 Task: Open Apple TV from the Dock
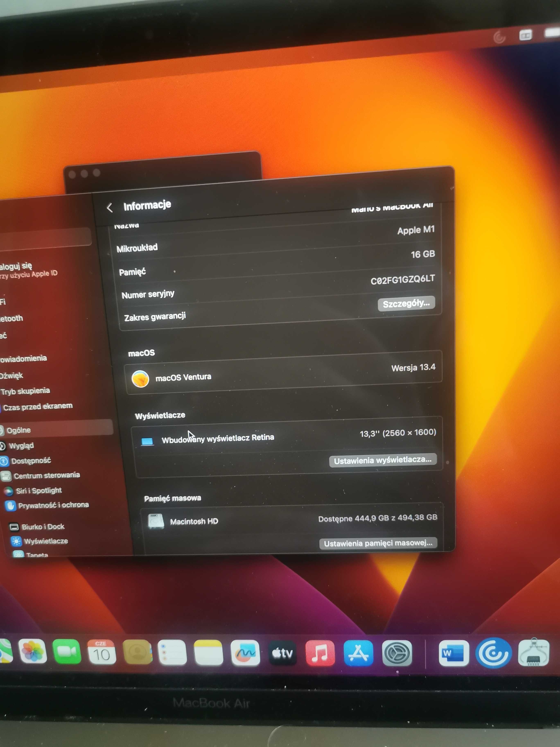coord(282,653)
